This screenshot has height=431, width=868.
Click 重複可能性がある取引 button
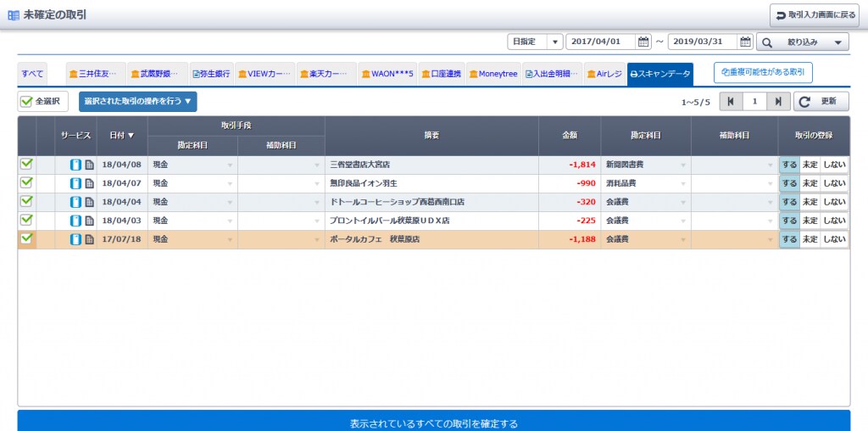(x=763, y=73)
